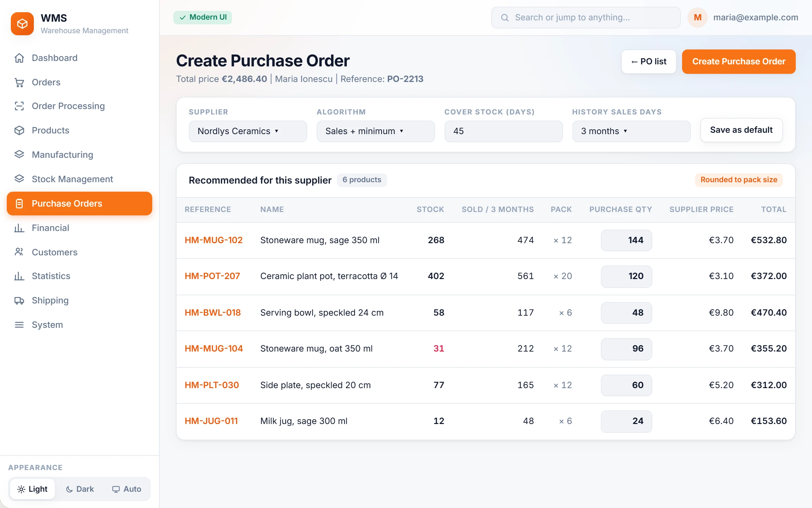
Task: Edit purchase qty 60 for HM-PLT-030
Action: coord(626,385)
